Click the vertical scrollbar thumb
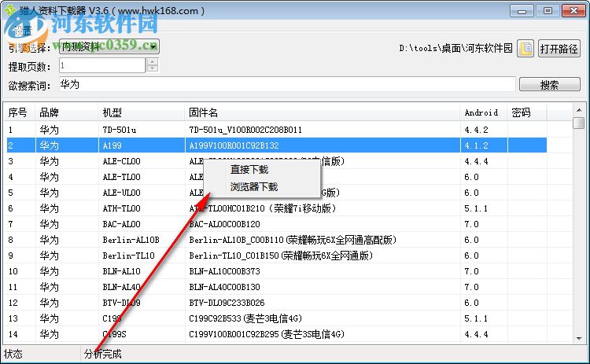This screenshot has height=364, width=590. 579,123
